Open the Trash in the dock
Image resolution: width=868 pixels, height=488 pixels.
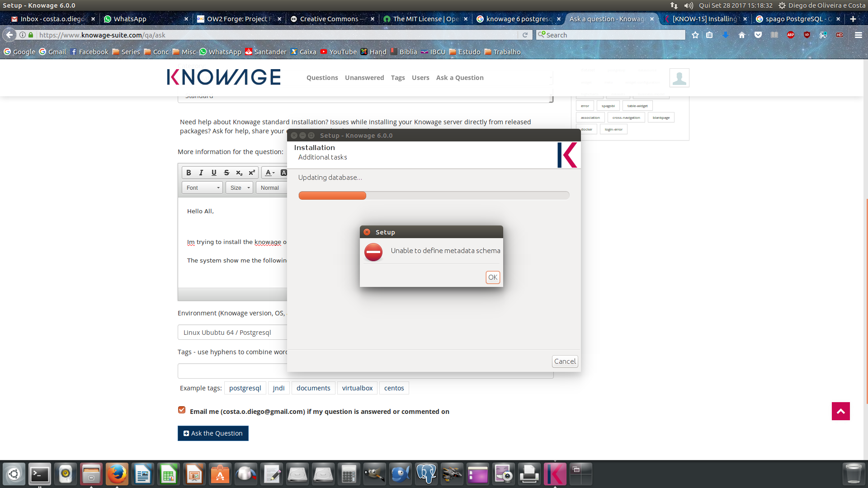(854, 474)
